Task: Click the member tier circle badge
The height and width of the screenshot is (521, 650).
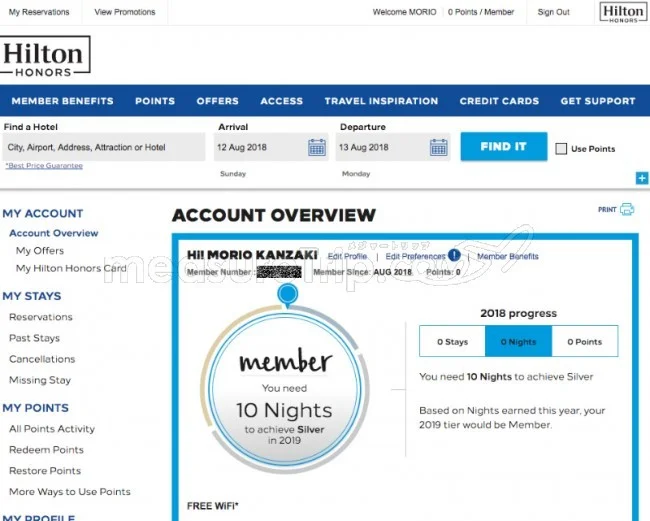Action: (x=285, y=390)
